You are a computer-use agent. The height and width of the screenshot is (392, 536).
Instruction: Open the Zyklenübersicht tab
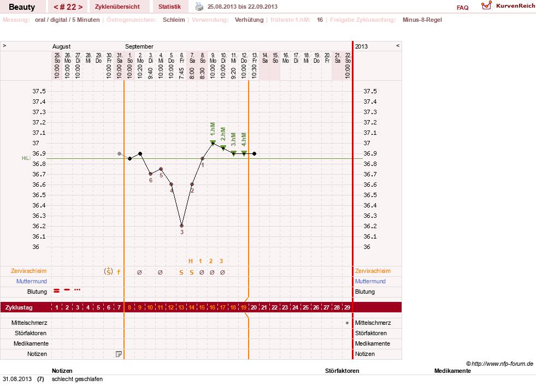click(117, 7)
